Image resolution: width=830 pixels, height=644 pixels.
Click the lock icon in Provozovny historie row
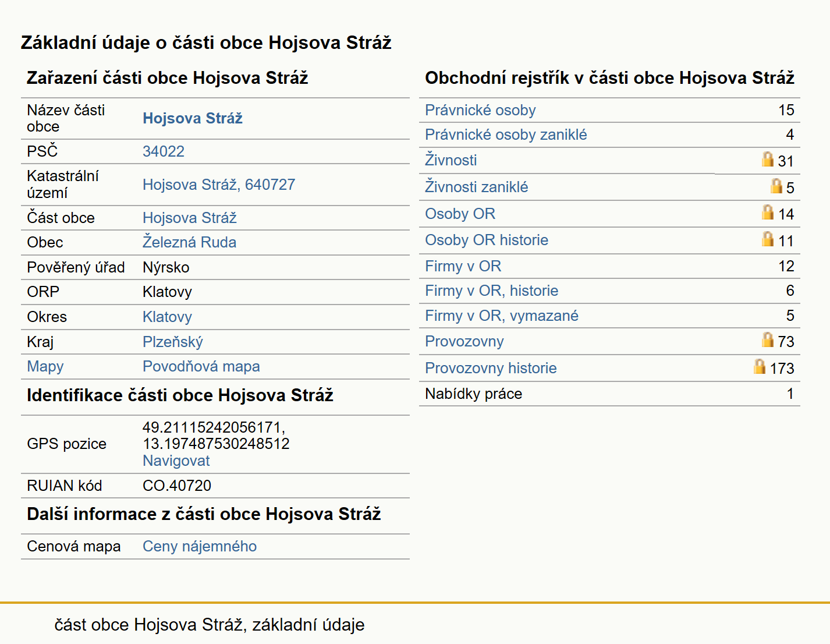(x=760, y=366)
